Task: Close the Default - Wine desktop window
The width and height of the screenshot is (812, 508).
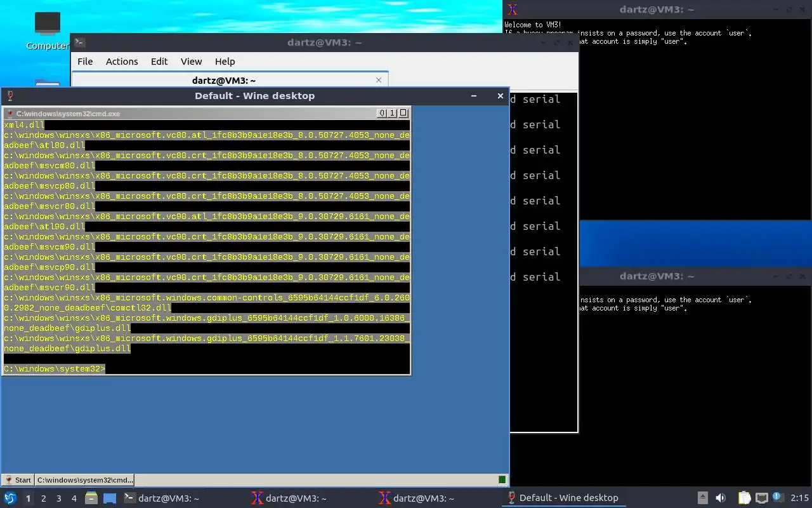Action: [500, 96]
